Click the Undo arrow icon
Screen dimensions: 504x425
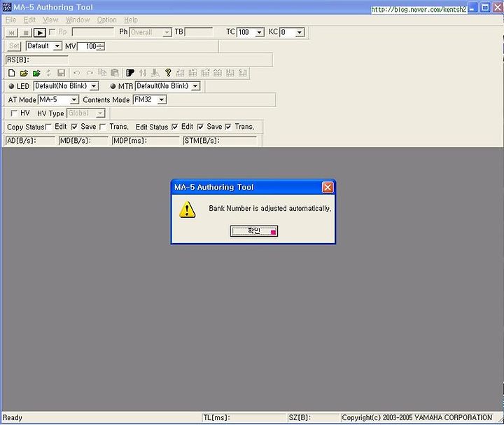[x=77, y=73]
